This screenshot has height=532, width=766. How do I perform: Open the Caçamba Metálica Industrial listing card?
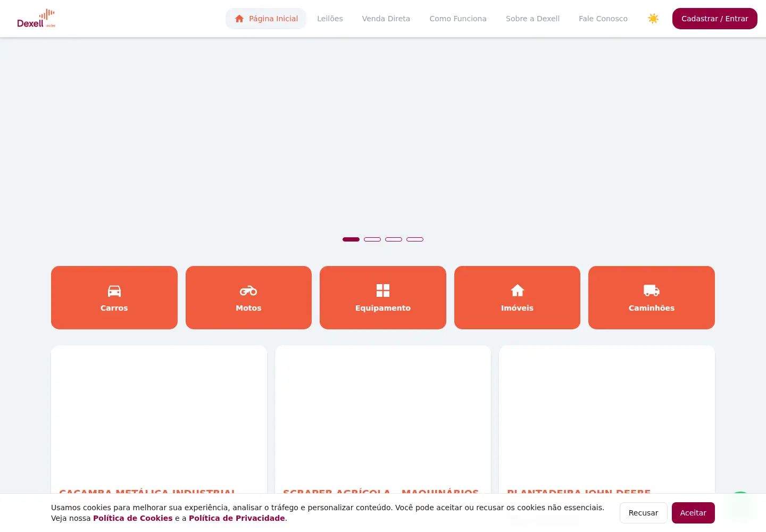(159, 419)
